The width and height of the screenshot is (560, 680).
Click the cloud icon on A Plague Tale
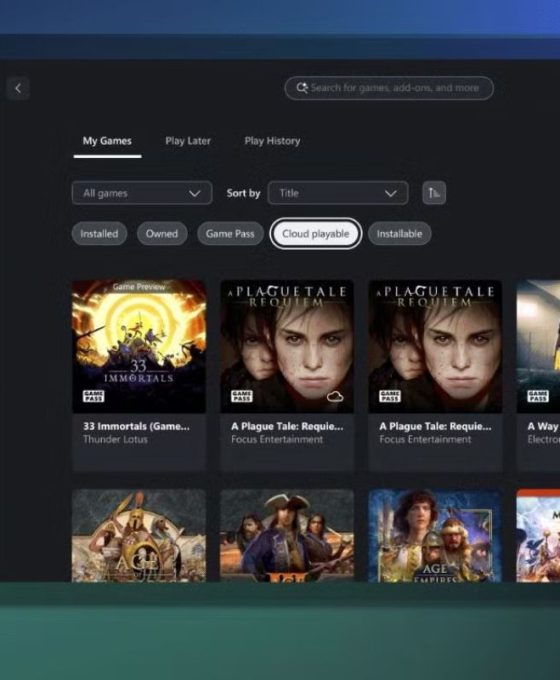pos(335,396)
